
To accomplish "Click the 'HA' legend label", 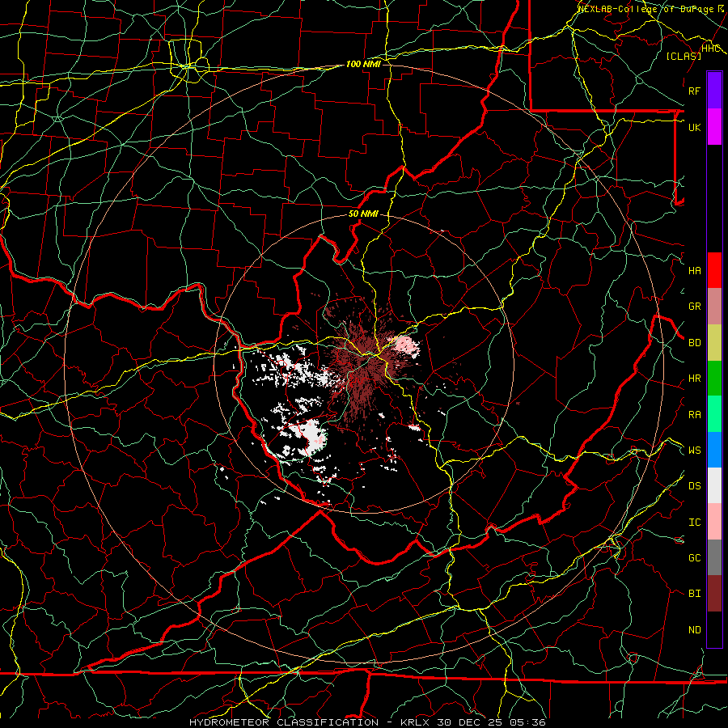I will tap(694, 270).
